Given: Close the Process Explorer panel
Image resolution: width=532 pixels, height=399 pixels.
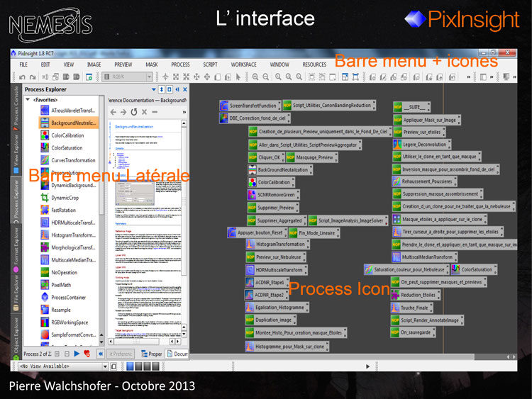Looking at the screenshot, I should click(x=185, y=89).
